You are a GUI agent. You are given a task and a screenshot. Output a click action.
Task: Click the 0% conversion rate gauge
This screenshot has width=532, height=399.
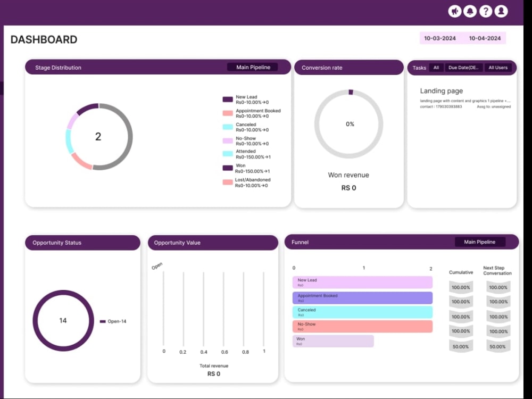point(350,124)
